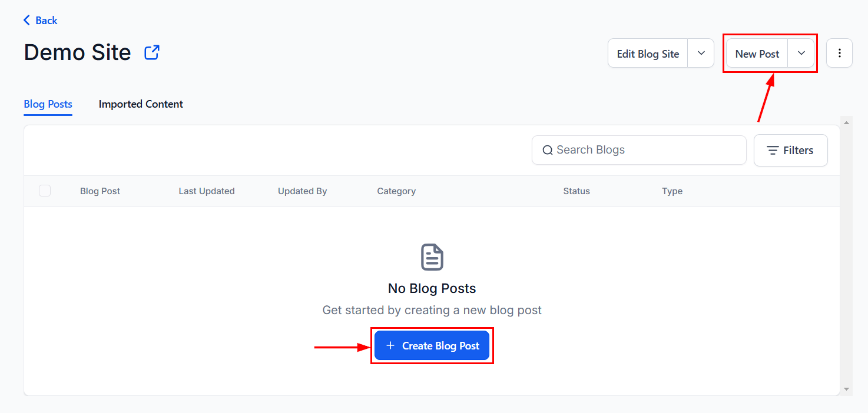The height and width of the screenshot is (413, 868).
Task: Open the three-dot more options menu
Action: point(840,54)
